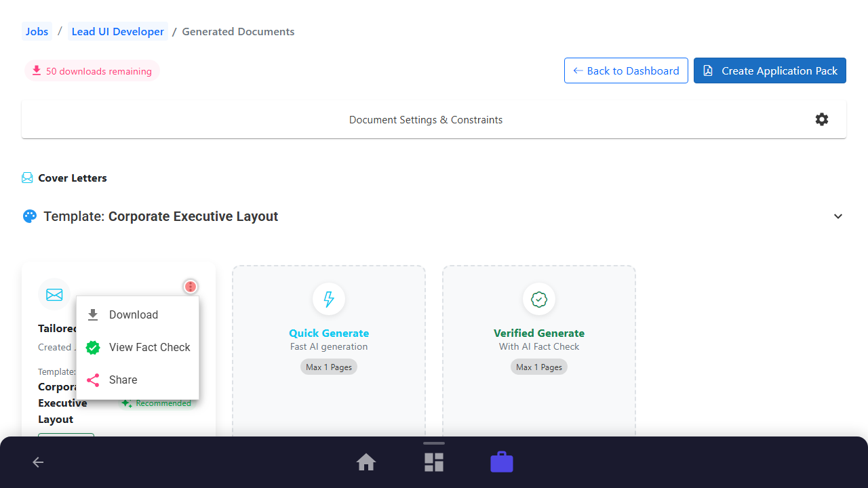The height and width of the screenshot is (488, 868).
Task: Go to Home in bottom navigation
Action: tap(366, 462)
